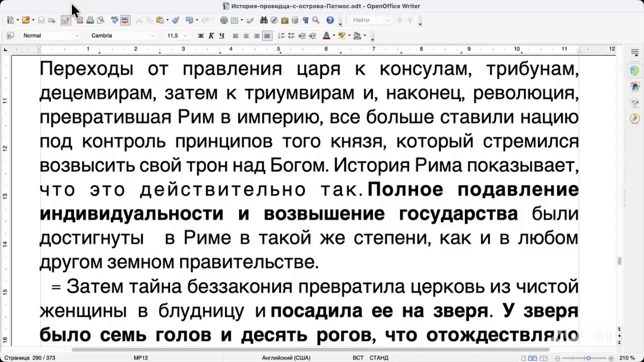Align paragraph right
The width and height of the screenshot is (644, 362).
pyautogui.click(x=257, y=36)
